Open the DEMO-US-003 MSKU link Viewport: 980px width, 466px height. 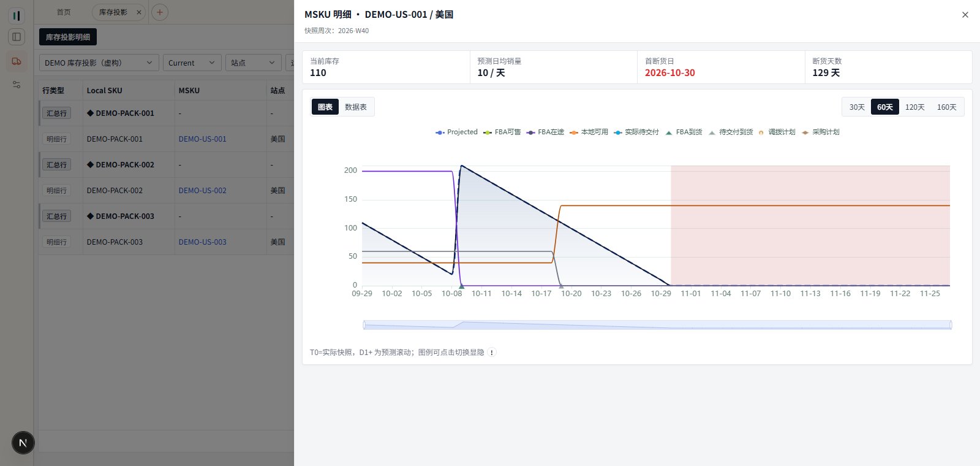[202, 242]
